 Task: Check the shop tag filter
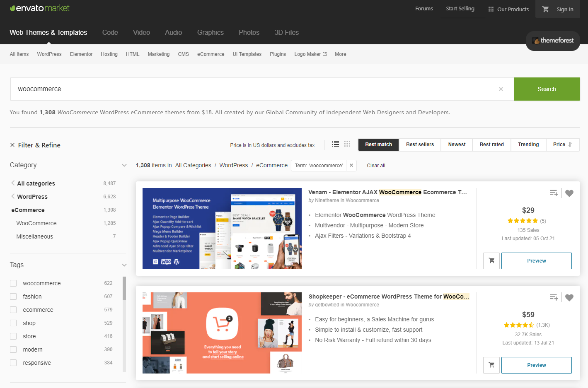pyautogui.click(x=13, y=323)
